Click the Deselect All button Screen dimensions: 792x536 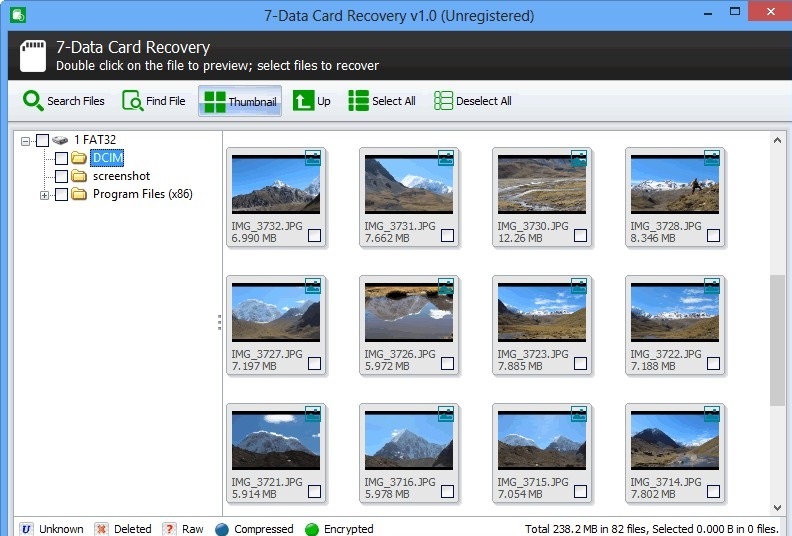point(472,101)
